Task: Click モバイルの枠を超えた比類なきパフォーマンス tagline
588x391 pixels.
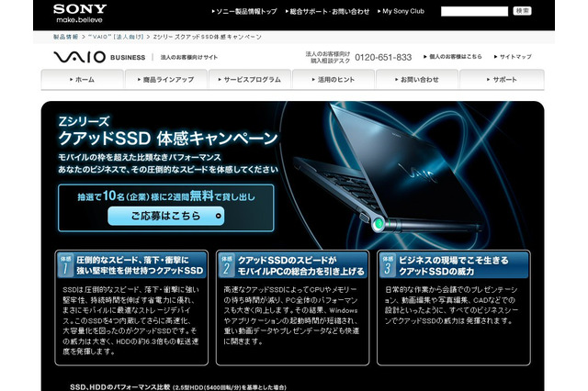Action: pyautogui.click(x=140, y=157)
